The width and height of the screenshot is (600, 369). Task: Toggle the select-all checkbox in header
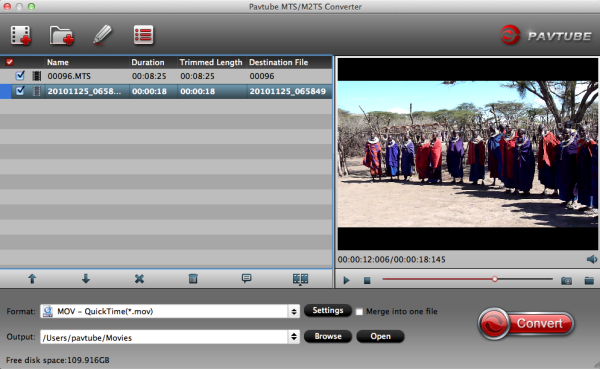9,62
